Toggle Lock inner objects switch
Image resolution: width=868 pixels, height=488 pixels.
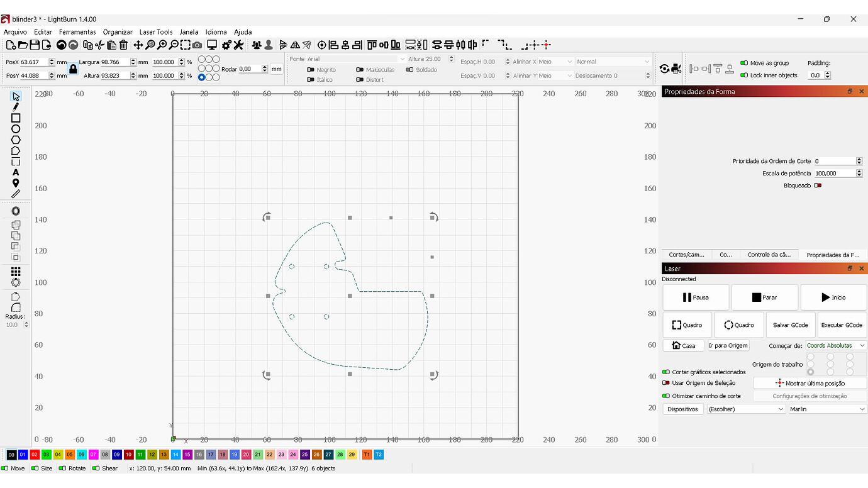(744, 75)
